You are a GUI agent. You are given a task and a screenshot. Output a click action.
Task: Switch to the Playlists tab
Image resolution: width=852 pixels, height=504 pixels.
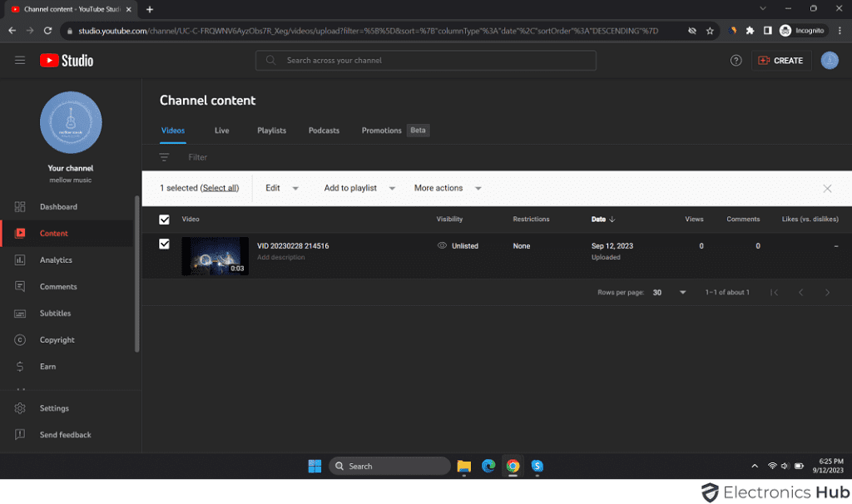(272, 131)
